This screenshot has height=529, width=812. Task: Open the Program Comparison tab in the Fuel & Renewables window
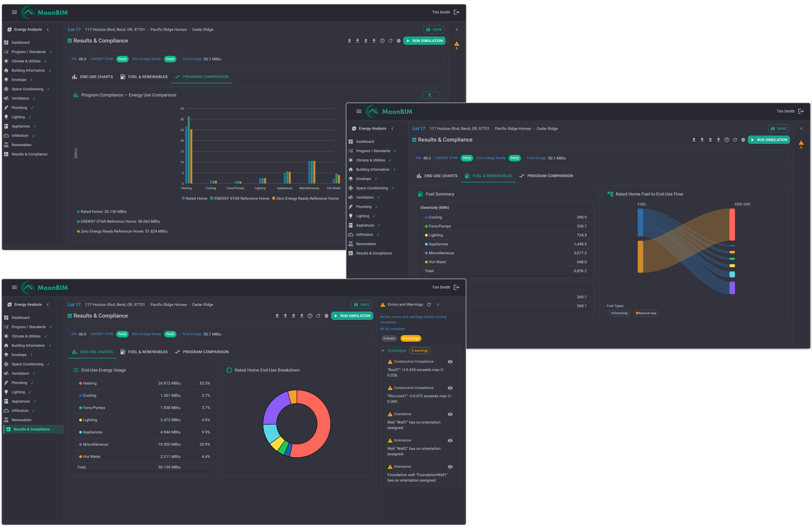coord(546,176)
